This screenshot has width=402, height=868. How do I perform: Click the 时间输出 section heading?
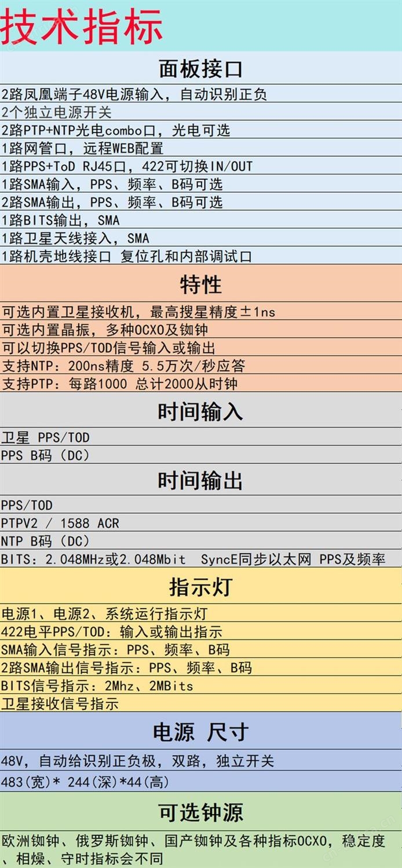(x=200, y=481)
